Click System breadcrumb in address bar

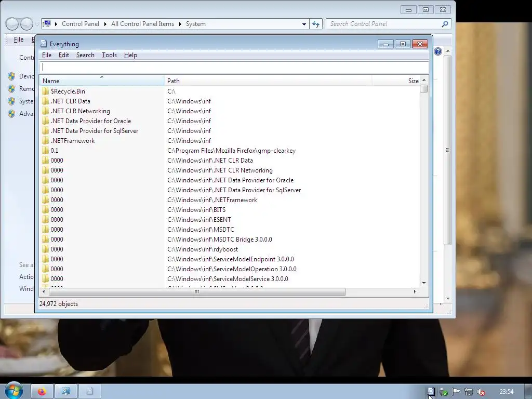(196, 24)
